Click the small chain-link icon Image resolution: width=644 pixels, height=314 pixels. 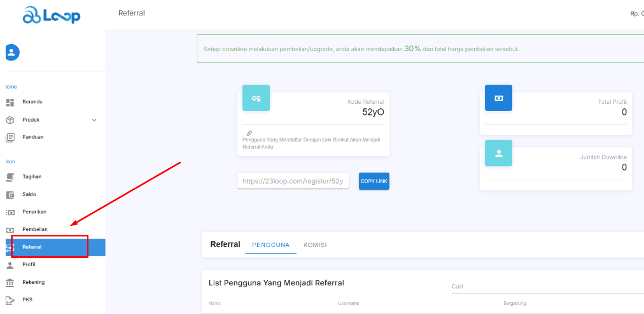(x=249, y=133)
